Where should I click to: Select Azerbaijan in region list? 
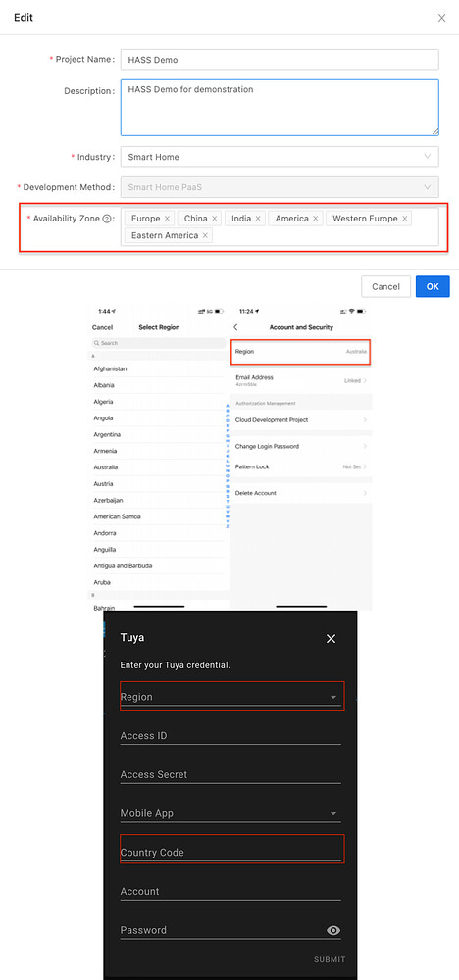(158, 500)
